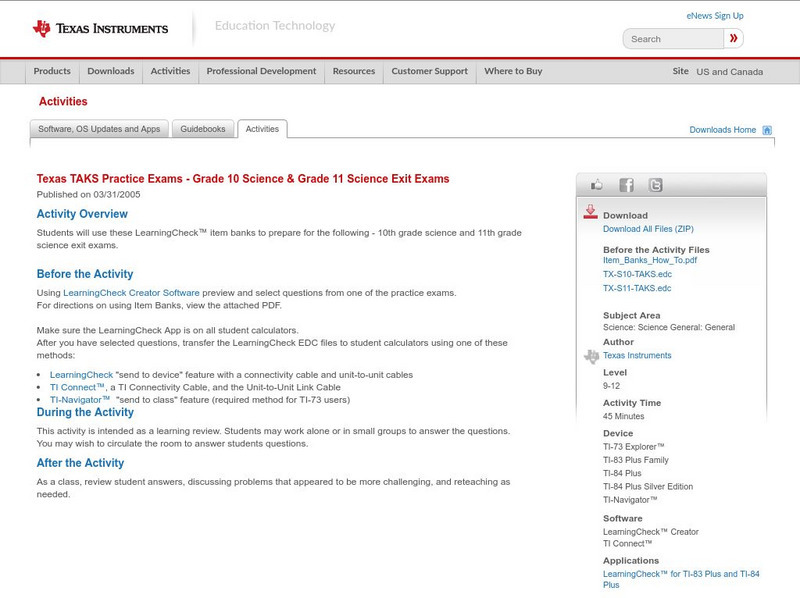Image resolution: width=800 pixels, height=598 pixels.
Task: Click the author icon next to Texas Instruments
Action: (590, 355)
